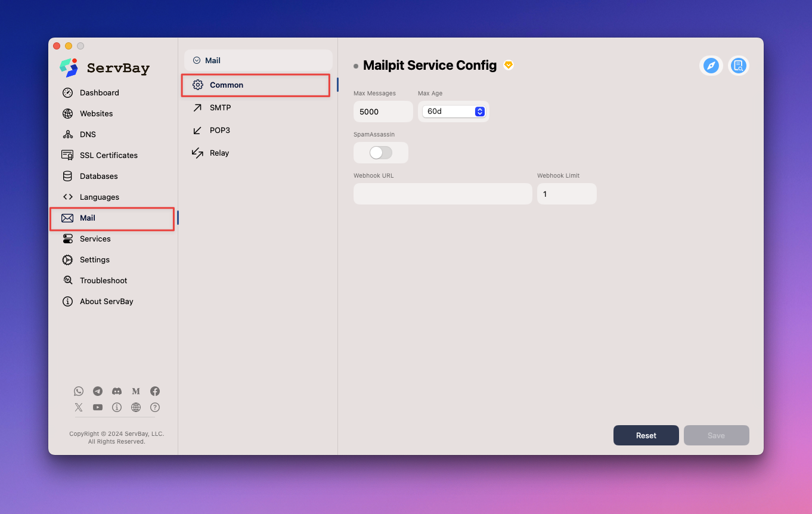Click the yellow premium badge beside title

pyautogui.click(x=508, y=65)
